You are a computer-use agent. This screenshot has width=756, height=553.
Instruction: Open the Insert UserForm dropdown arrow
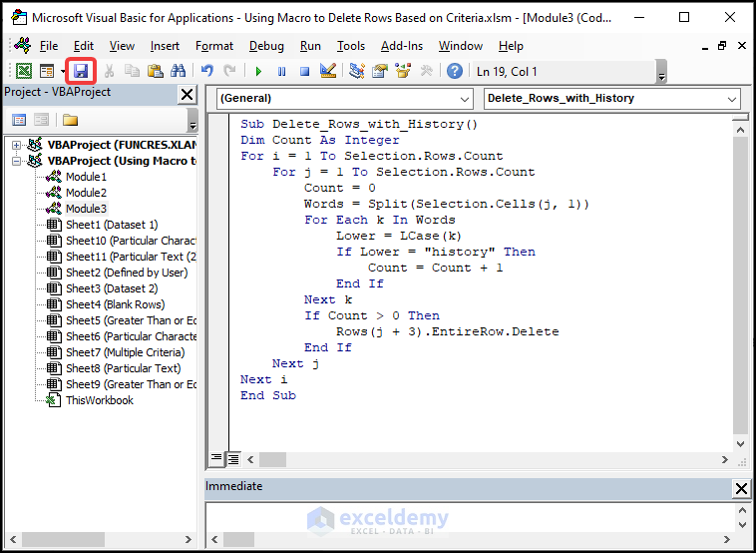pyautogui.click(x=63, y=72)
